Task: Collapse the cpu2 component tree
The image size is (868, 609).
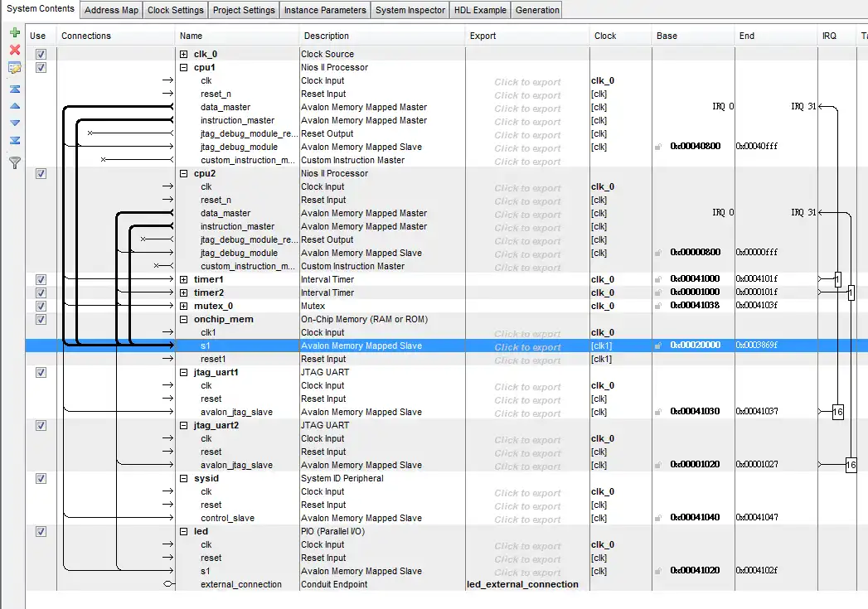Action: (x=184, y=174)
